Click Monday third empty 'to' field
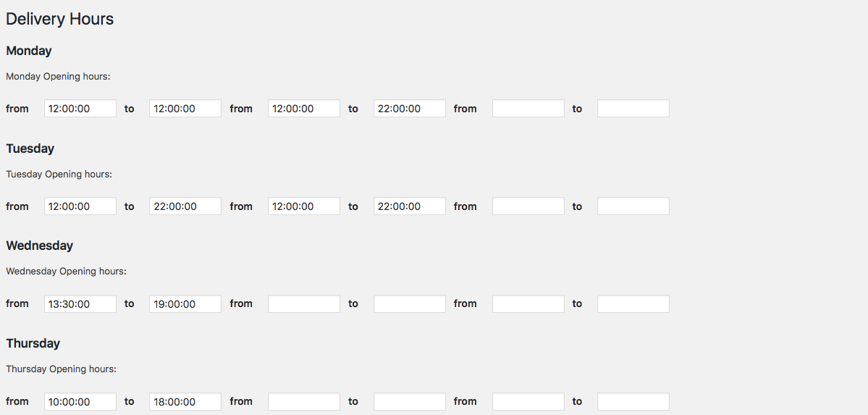This screenshot has height=415, width=868. point(633,109)
